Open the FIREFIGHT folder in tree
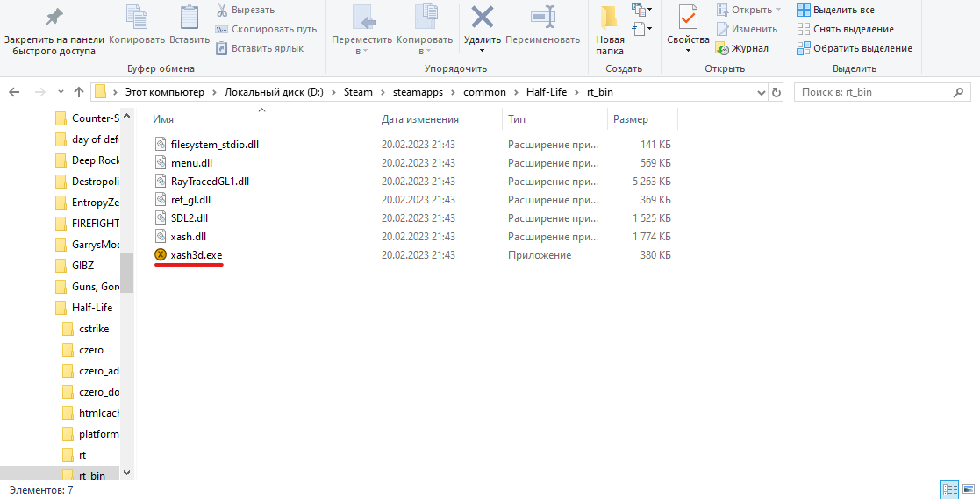Screen dimensions: 980x499 pyautogui.click(x=88, y=224)
